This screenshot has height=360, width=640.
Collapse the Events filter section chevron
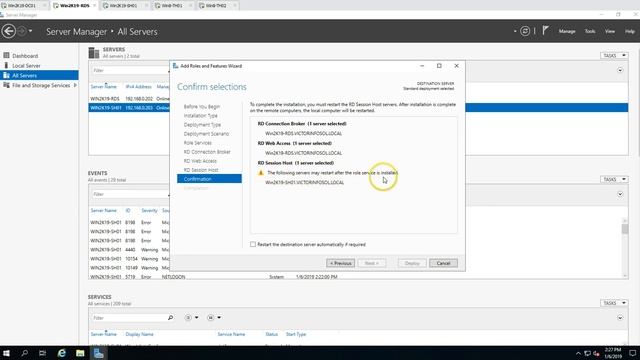coord(620,194)
